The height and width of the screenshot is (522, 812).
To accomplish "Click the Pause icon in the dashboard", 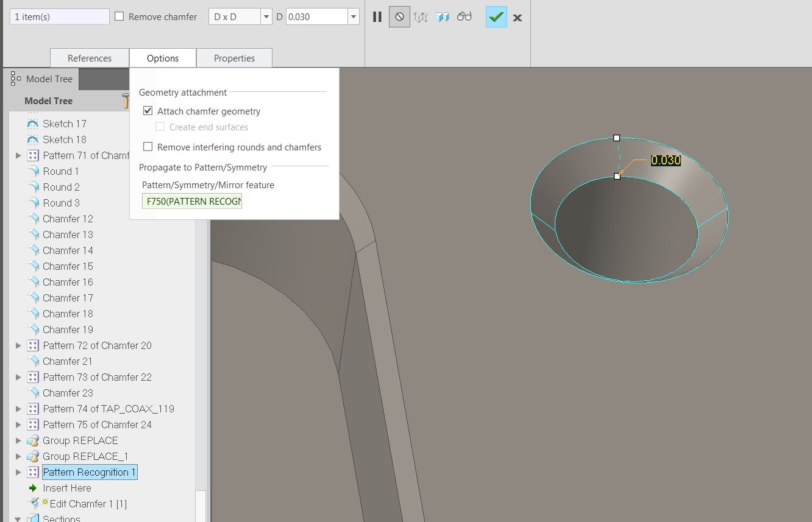I will coord(377,16).
